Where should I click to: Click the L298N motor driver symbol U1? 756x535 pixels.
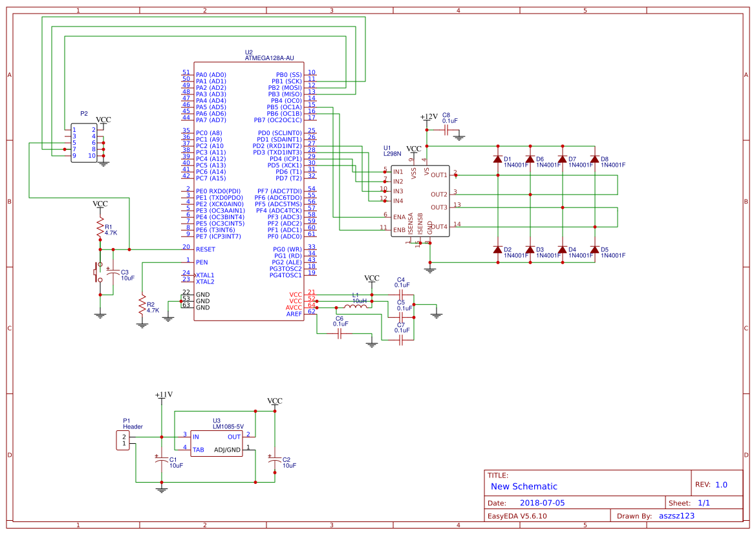420,200
